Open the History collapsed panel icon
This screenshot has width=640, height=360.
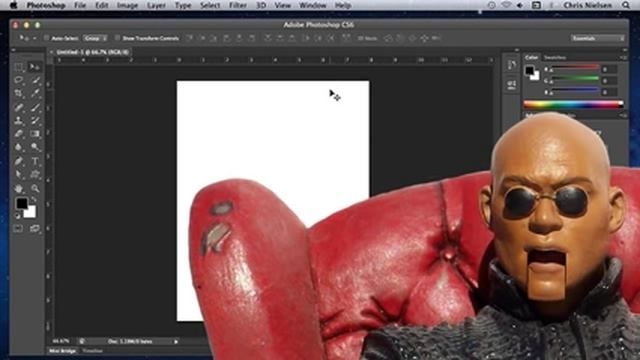pos(512,65)
